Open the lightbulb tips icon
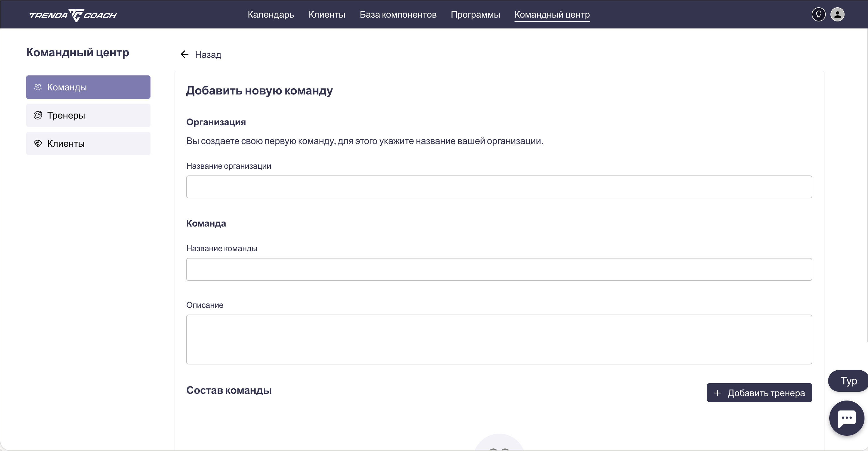This screenshot has width=868, height=451. coord(818,14)
